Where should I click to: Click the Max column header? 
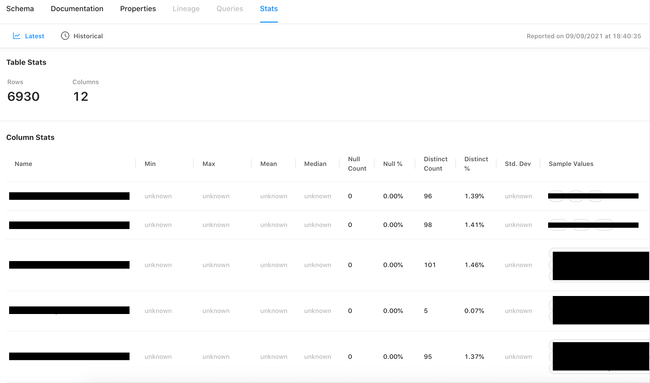[209, 164]
